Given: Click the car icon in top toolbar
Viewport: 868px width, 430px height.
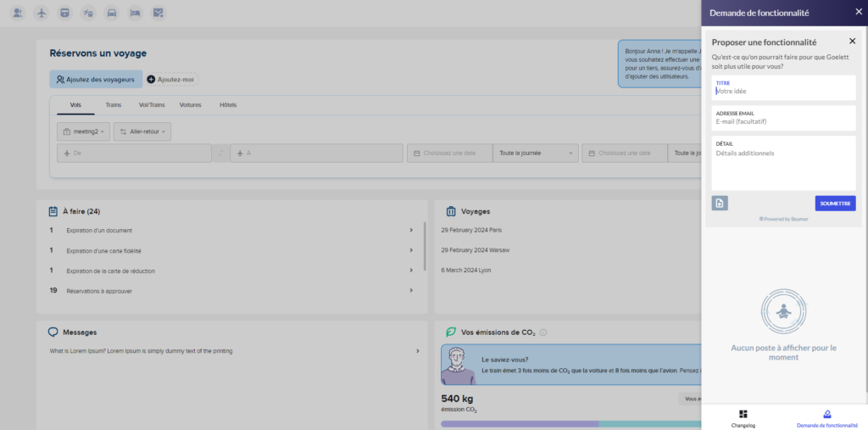Looking at the screenshot, I should (112, 13).
